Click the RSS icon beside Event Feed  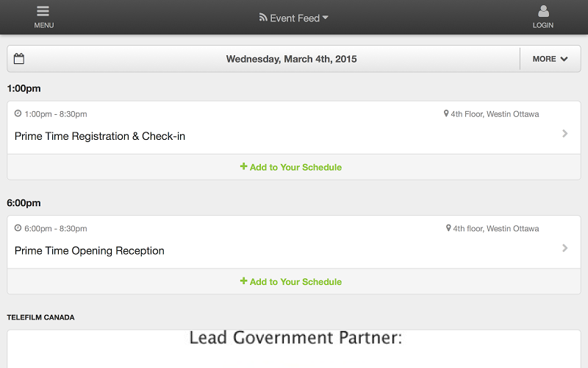click(263, 18)
